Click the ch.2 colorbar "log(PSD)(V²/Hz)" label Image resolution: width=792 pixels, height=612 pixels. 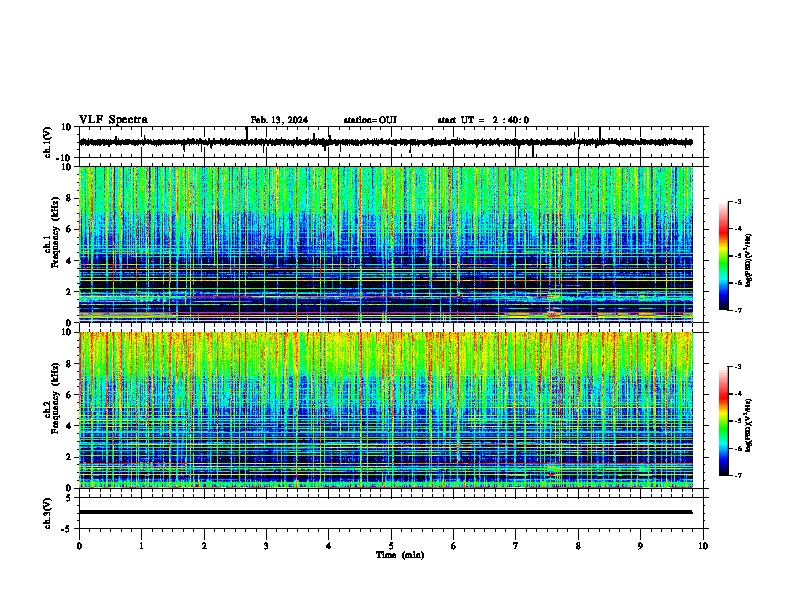748,425
